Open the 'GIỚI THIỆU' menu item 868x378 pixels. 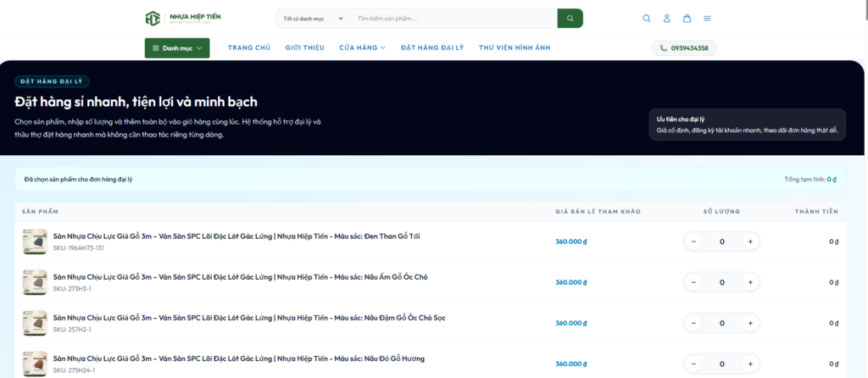[x=305, y=48]
